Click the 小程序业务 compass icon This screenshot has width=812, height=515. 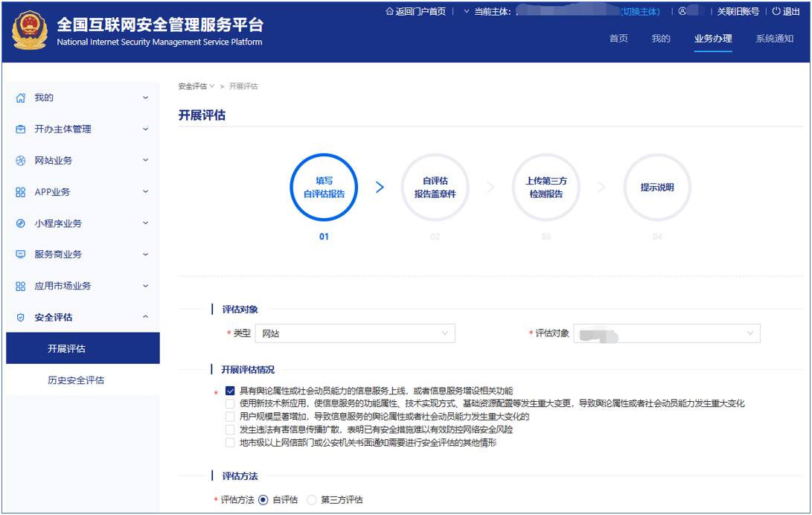pyautogui.click(x=20, y=223)
